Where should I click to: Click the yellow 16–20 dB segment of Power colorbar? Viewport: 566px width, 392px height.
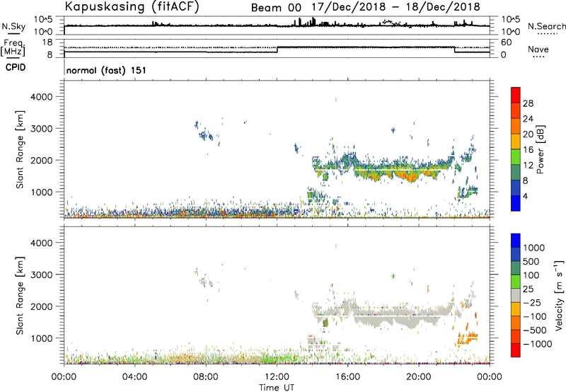(516, 142)
